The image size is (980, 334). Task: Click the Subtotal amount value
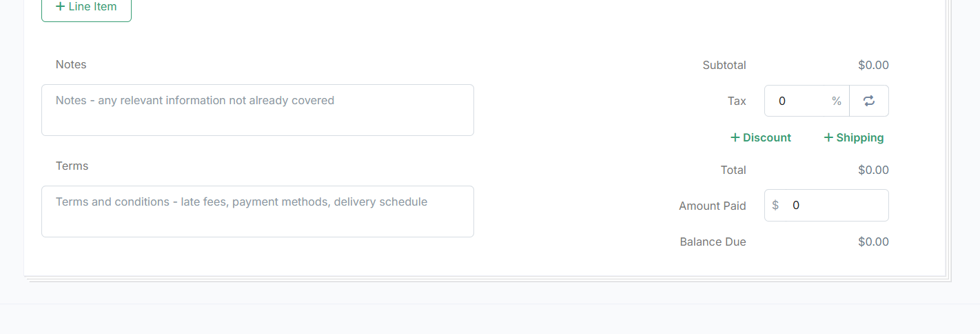pos(873,65)
